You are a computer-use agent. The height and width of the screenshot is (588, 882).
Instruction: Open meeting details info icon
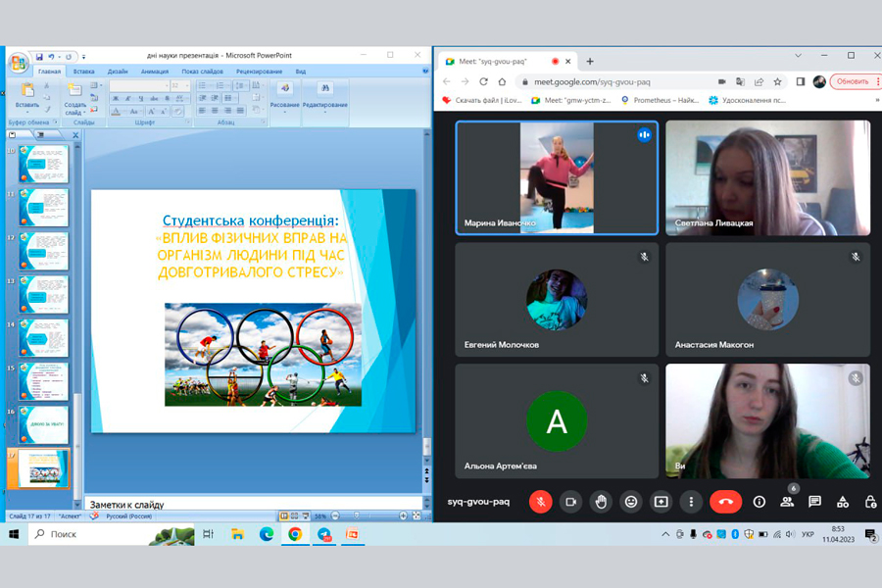759,502
